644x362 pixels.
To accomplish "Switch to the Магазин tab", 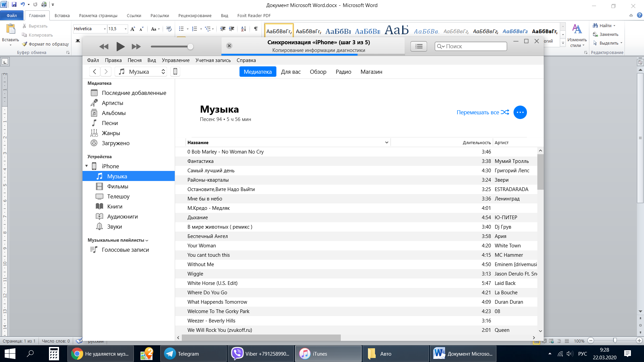I will [x=371, y=72].
